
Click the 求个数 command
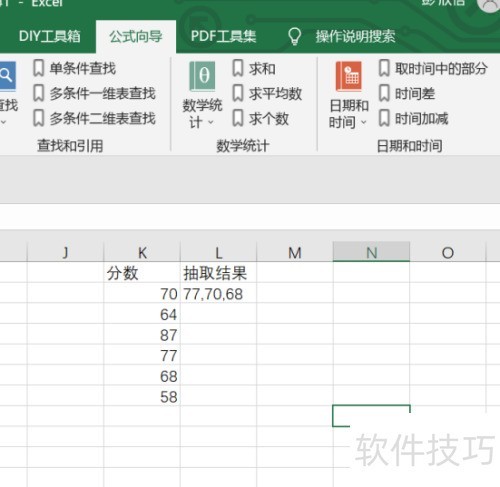pyautogui.click(x=261, y=118)
